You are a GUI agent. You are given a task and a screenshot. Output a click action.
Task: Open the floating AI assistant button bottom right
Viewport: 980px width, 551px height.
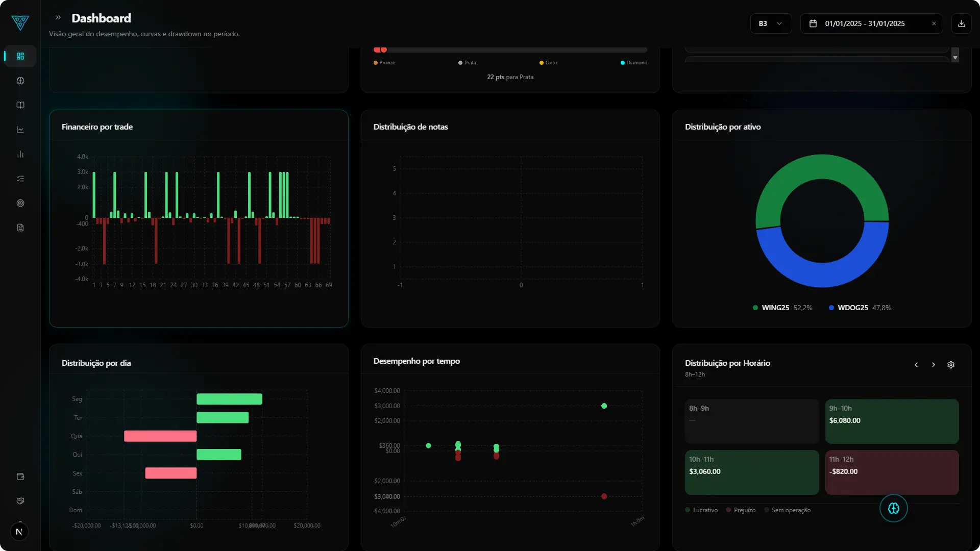[x=893, y=508]
